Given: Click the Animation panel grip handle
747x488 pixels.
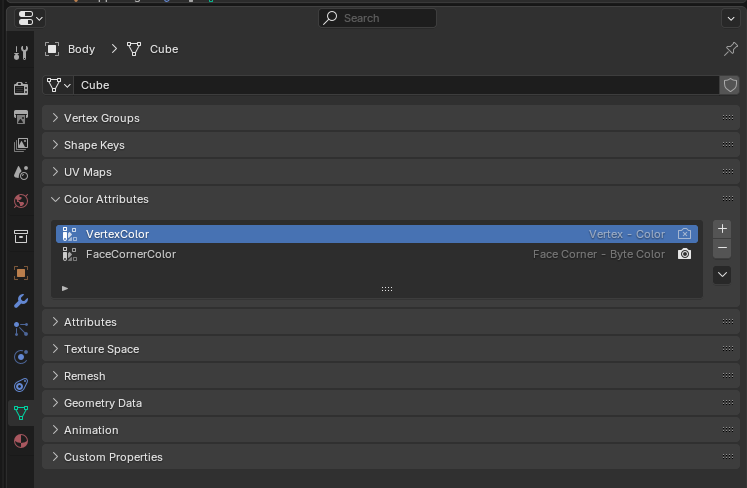Looking at the screenshot, I should point(727,430).
